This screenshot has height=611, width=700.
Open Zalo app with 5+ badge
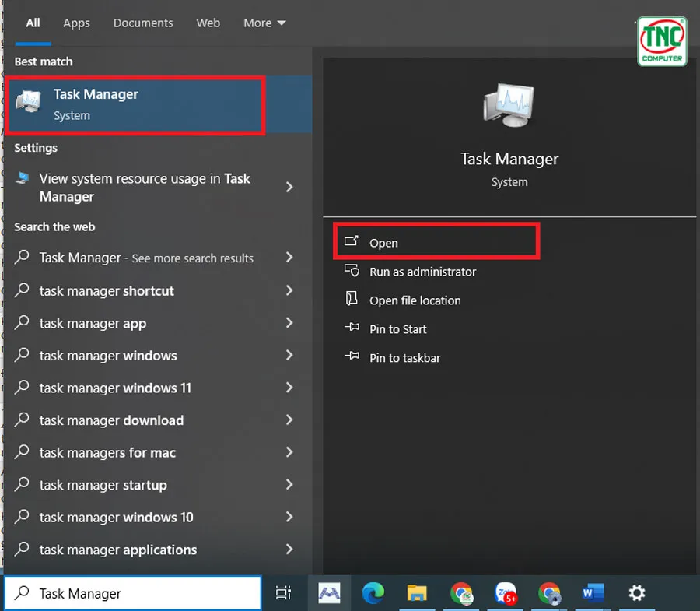[x=506, y=593]
